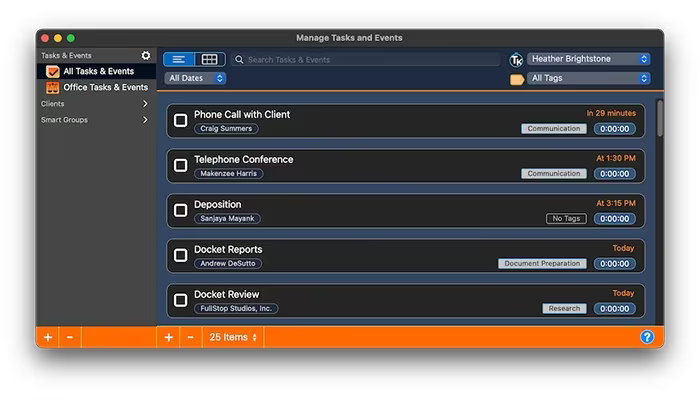Click the TK timekeeper avatar icon
The width and height of the screenshot is (700, 400).
[516, 60]
